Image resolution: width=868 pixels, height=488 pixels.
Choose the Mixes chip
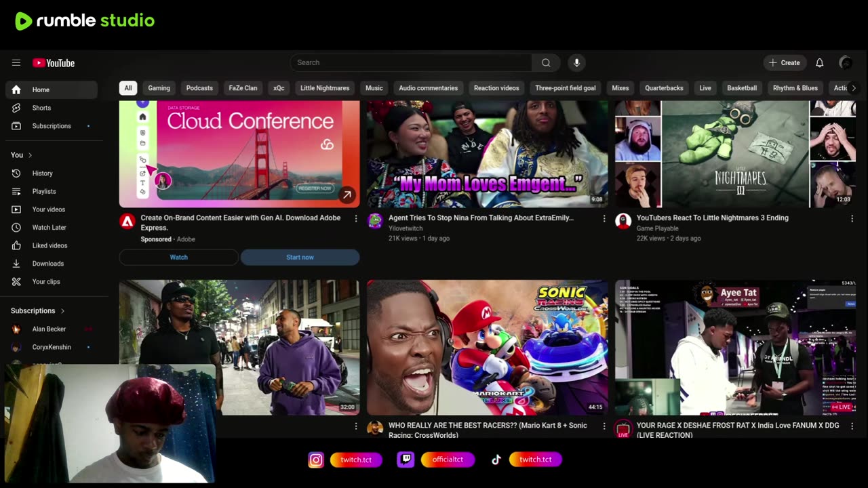coord(620,88)
